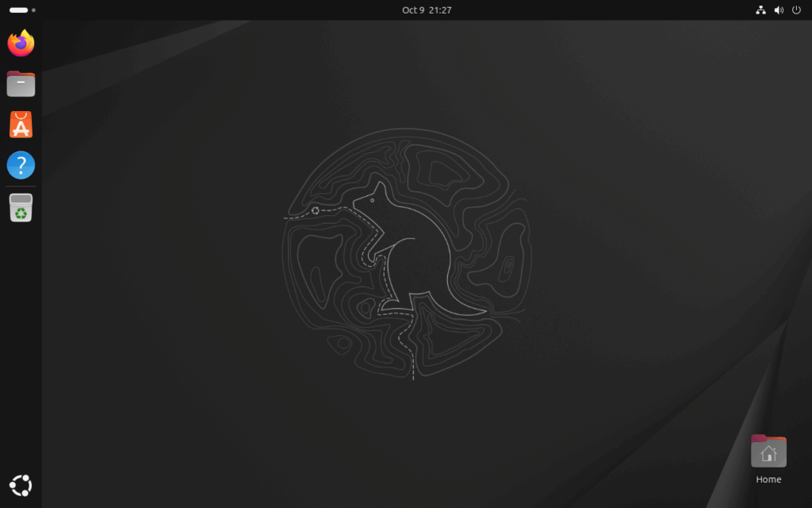The width and height of the screenshot is (812, 508).
Task: Click the "Home" label under the folder
Action: pyautogui.click(x=768, y=479)
